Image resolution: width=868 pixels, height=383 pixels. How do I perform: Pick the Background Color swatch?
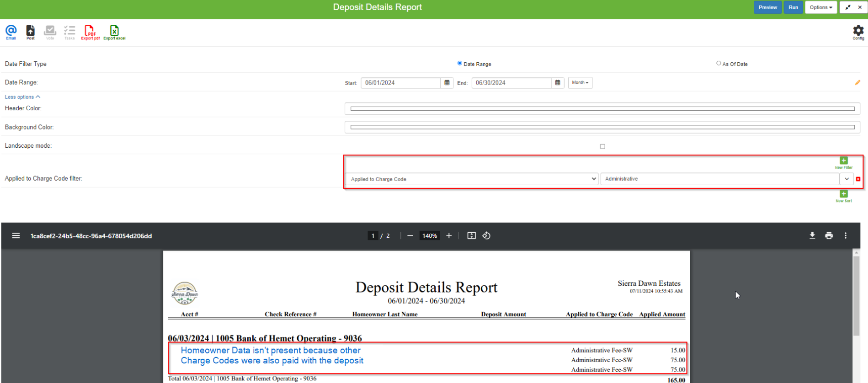(602, 127)
